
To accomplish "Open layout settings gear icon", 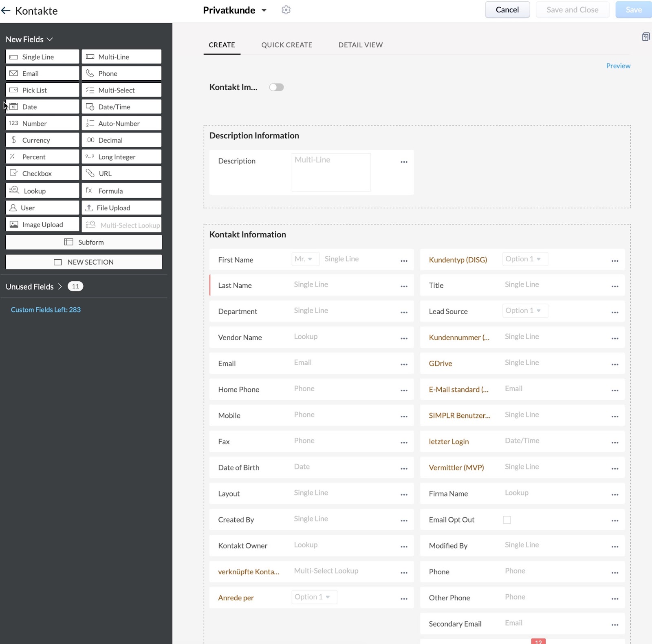I will [x=286, y=10].
